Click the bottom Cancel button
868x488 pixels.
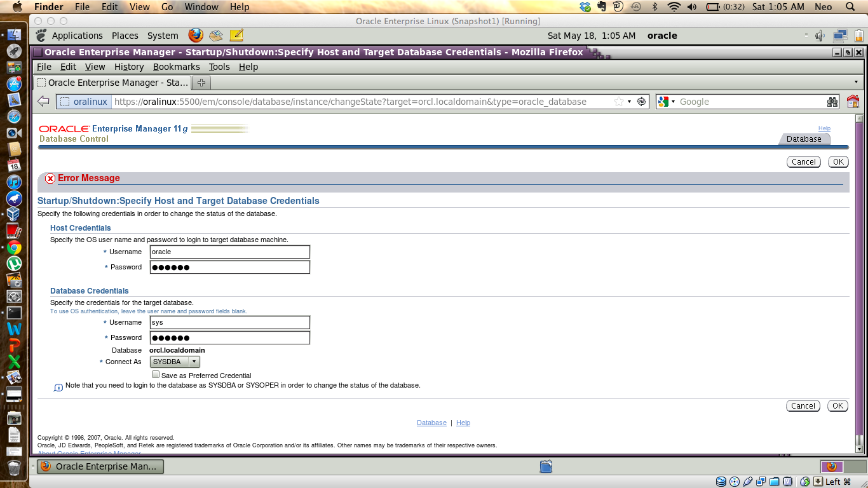(x=803, y=406)
